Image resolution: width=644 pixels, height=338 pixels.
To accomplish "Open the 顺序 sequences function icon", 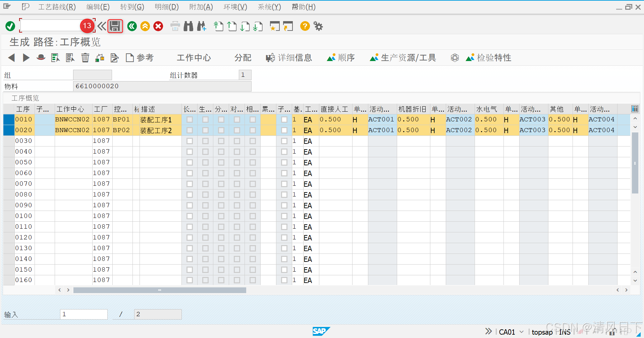I will point(340,57).
